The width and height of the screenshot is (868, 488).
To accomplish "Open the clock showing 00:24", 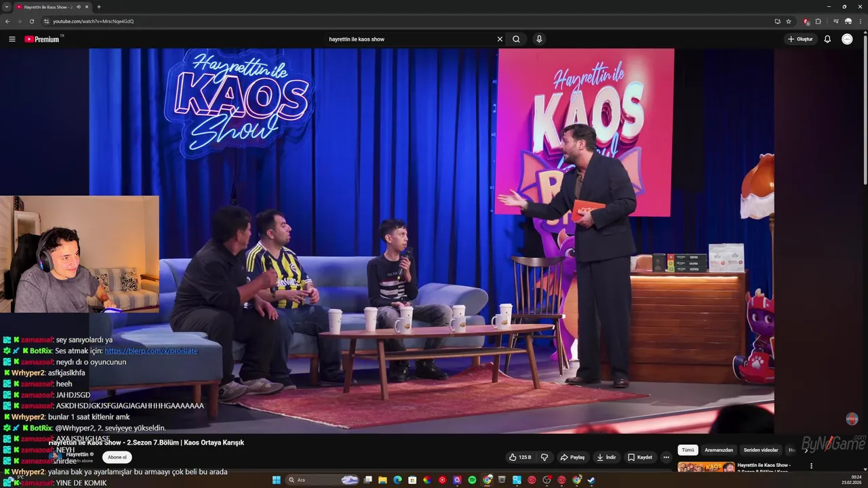I will [x=851, y=480].
